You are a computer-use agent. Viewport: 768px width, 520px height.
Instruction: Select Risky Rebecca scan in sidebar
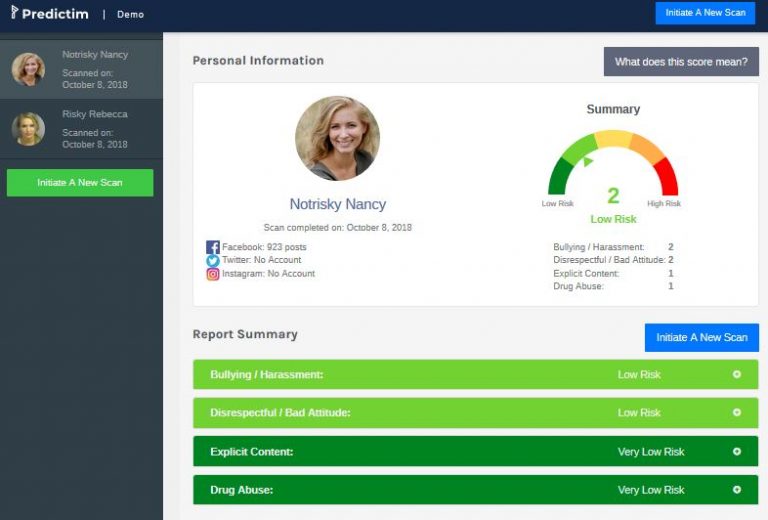pos(81,129)
